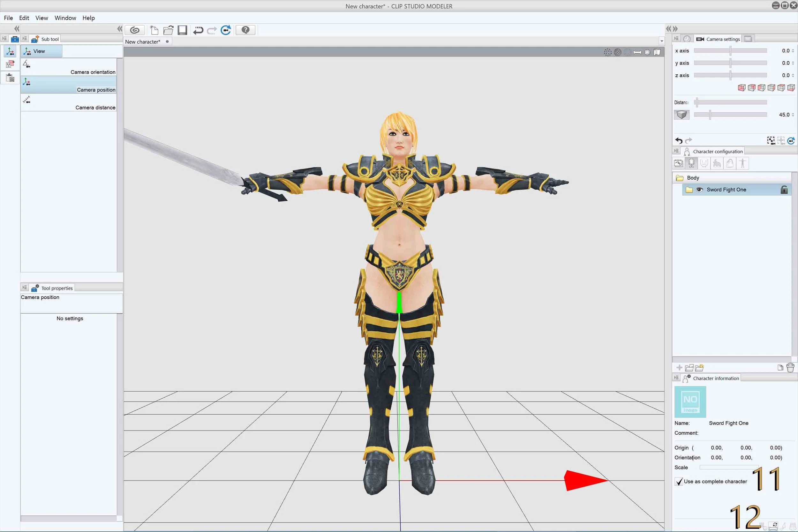This screenshot has height=532, width=798.
Task: Create a new document with New icon
Action: [154, 30]
